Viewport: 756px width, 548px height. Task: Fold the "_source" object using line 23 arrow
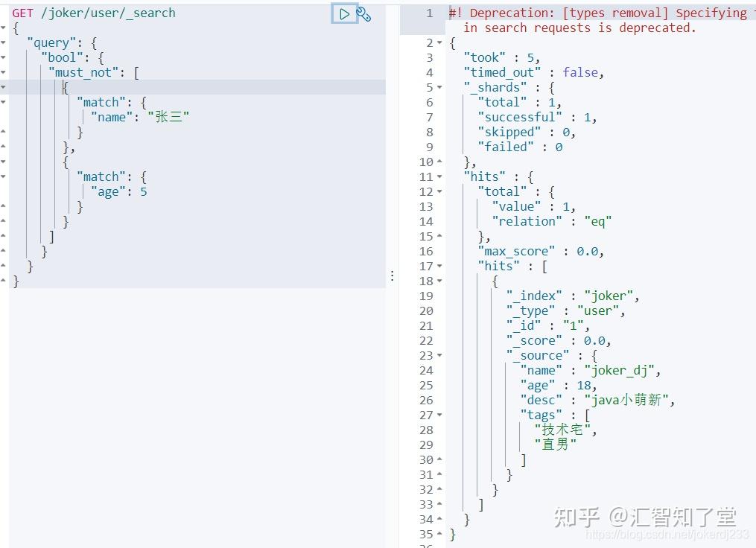439,355
